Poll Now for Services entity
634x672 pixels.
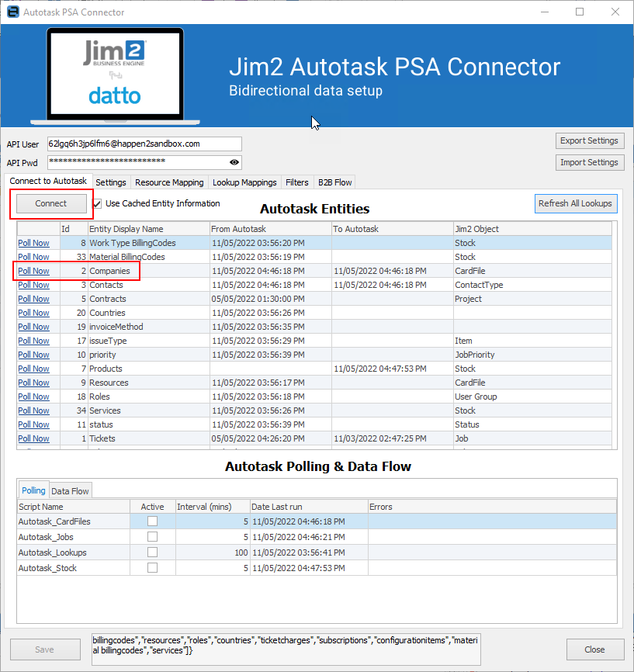click(33, 410)
